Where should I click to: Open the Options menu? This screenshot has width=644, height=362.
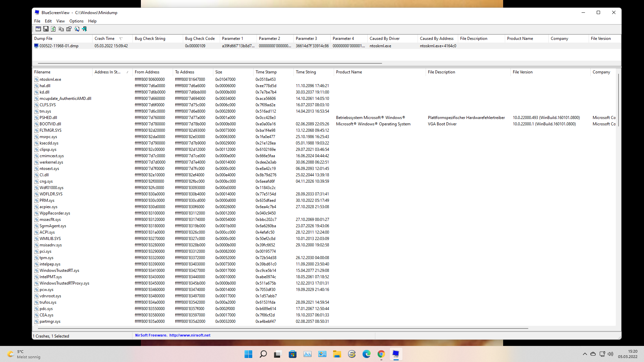(x=76, y=21)
